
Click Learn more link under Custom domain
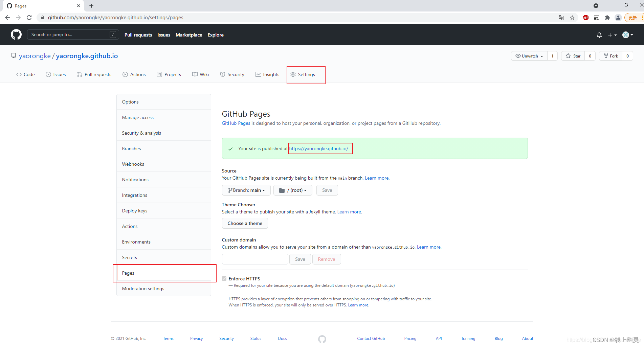pyautogui.click(x=429, y=247)
